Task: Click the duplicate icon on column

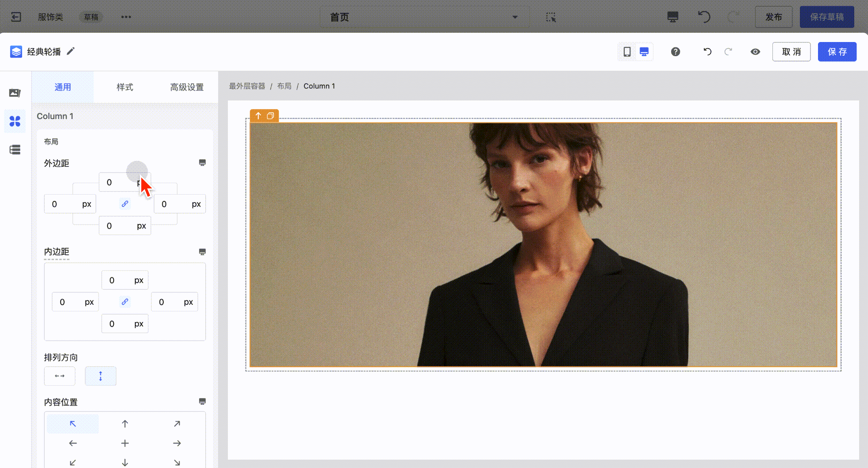Action: point(270,116)
